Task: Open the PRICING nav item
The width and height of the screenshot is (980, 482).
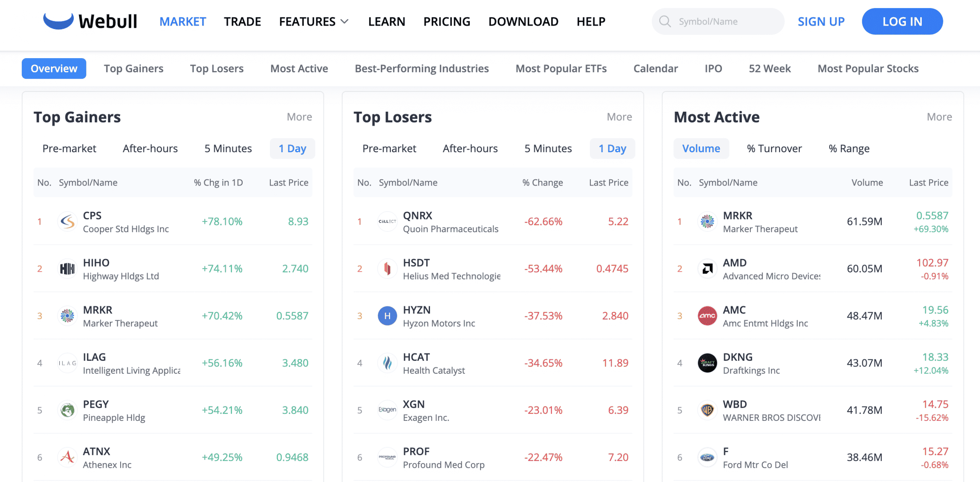Action: [447, 21]
